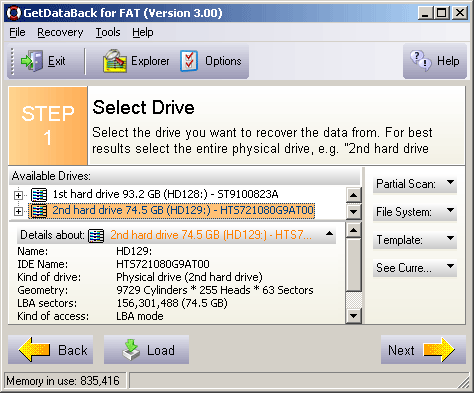Viewport: 474px width, 393px height.
Task: Open the Template dropdown
Action: [415, 240]
